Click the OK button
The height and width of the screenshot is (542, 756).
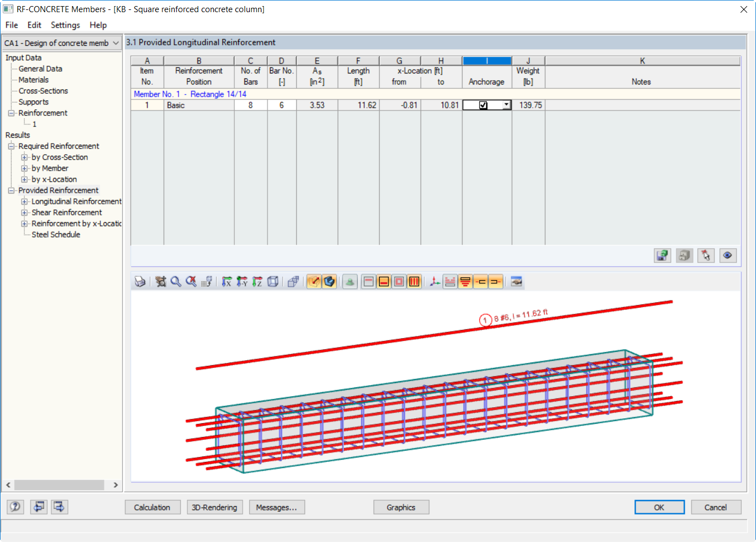tap(659, 507)
